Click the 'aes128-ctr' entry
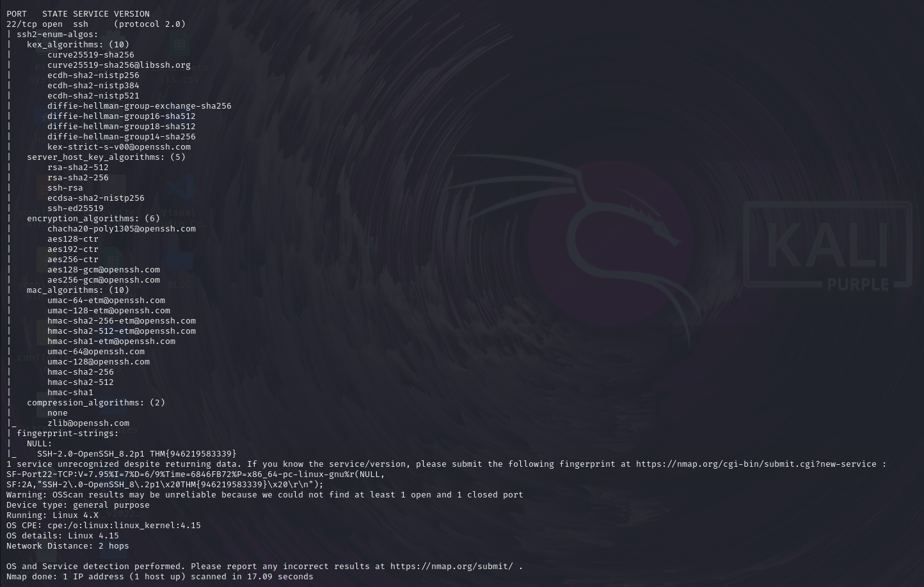The image size is (924, 587). click(73, 239)
